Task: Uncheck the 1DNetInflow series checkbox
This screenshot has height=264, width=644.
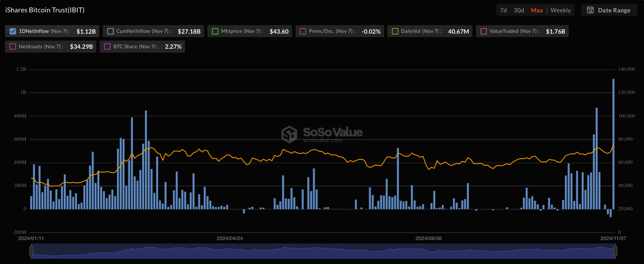Action: 13,31
